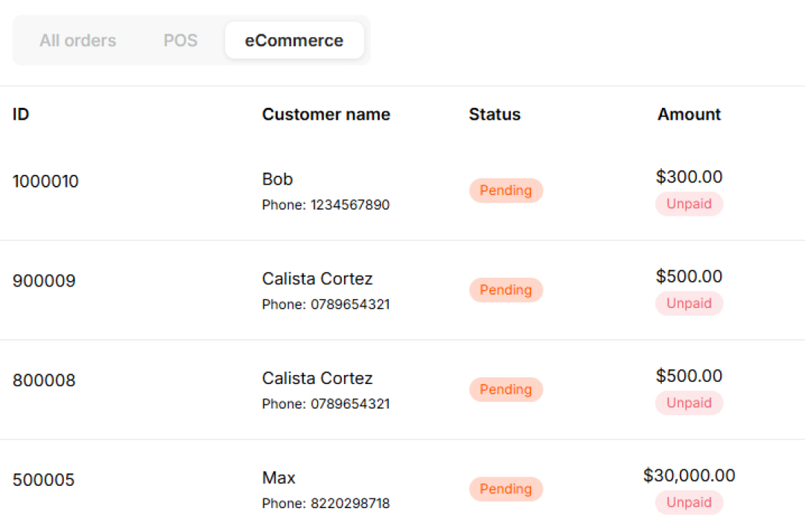Click phone number 8220298718
This screenshot has width=805, height=532.
point(350,503)
